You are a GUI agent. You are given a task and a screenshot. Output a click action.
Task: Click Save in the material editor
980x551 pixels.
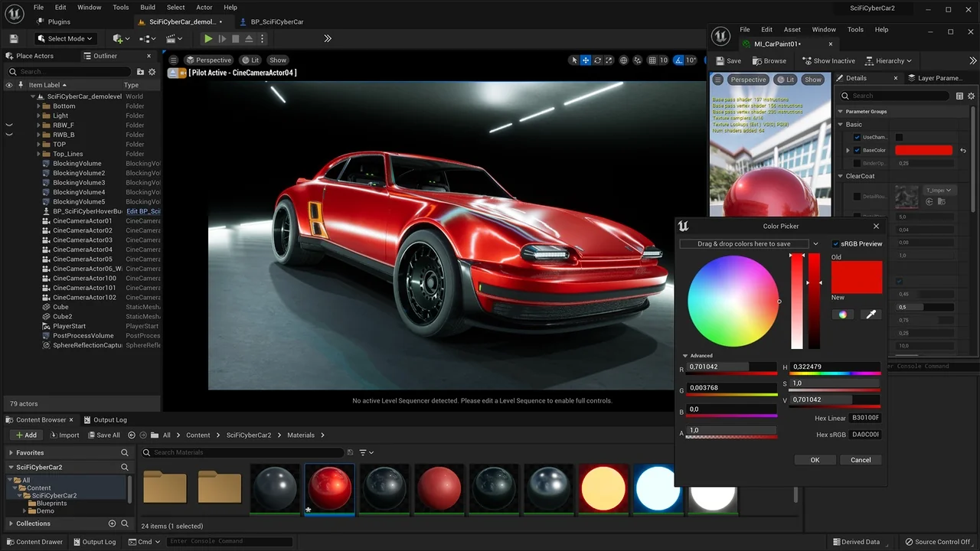pyautogui.click(x=729, y=60)
